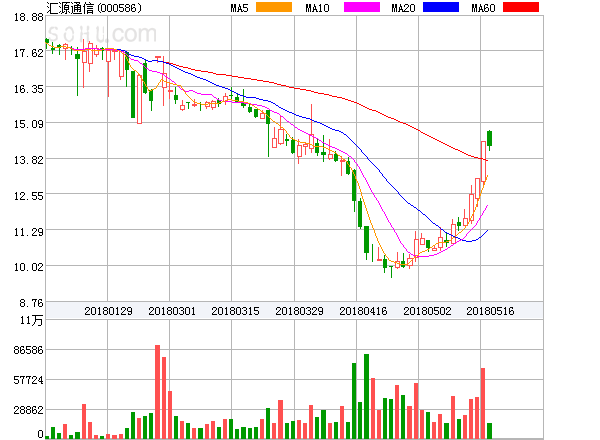Click the orange MA5 legend swatch

274,7
